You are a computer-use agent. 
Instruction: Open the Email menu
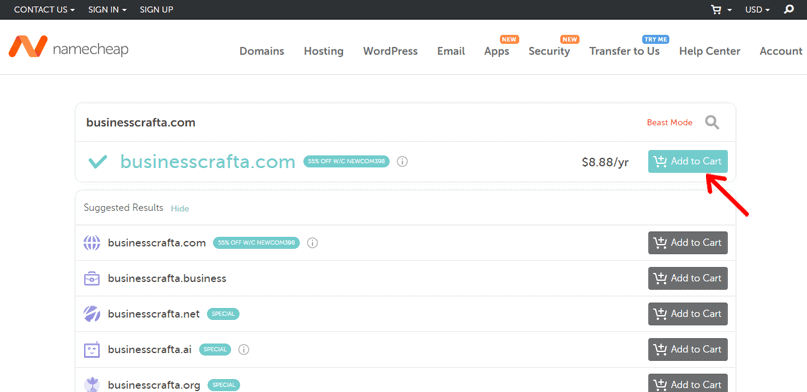point(451,51)
